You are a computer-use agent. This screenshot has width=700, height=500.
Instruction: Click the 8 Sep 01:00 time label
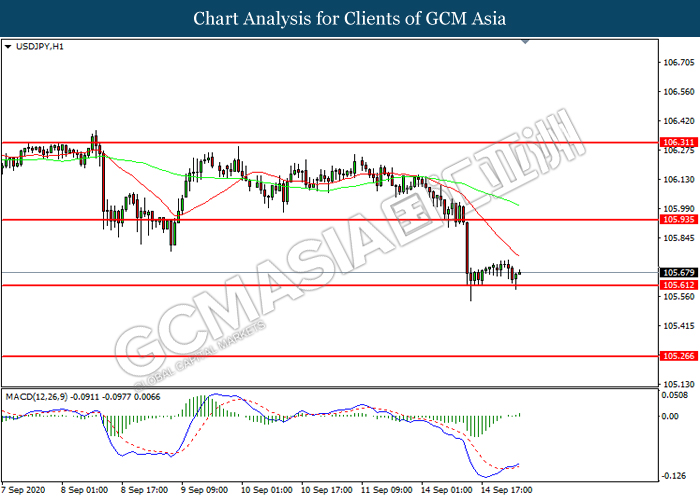pyautogui.click(x=84, y=490)
